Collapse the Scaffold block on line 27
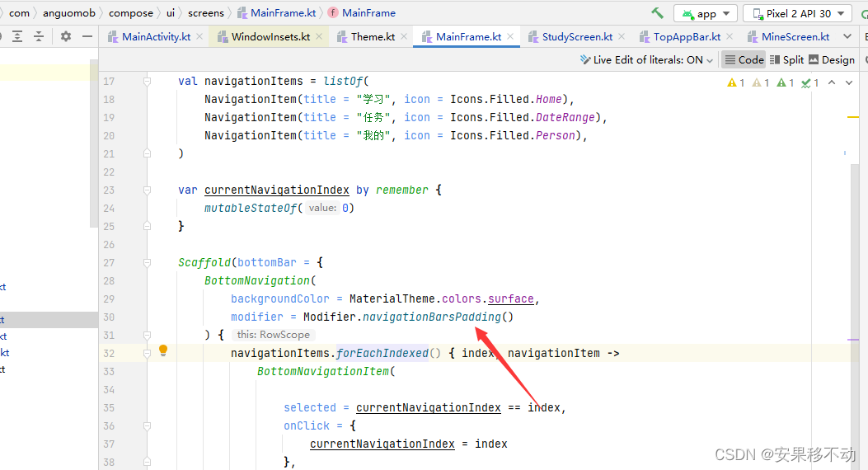The image size is (868, 470). [x=148, y=262]
